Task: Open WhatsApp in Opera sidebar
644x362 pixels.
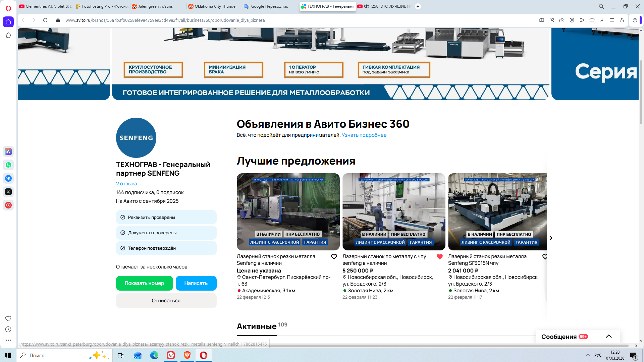Action: click(x=8, y=165)
